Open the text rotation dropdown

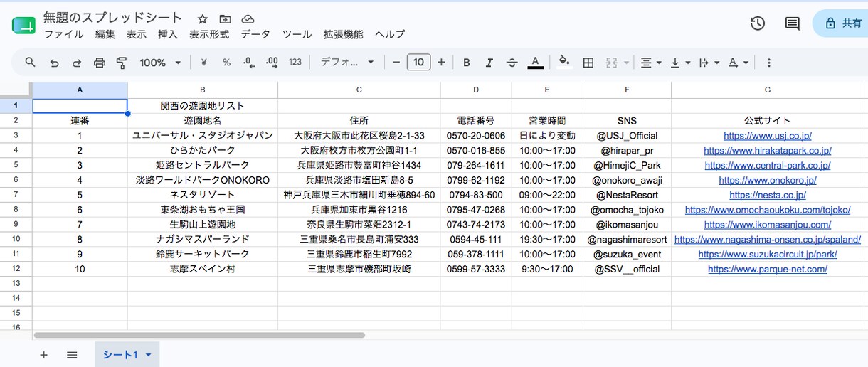(739, 63)
